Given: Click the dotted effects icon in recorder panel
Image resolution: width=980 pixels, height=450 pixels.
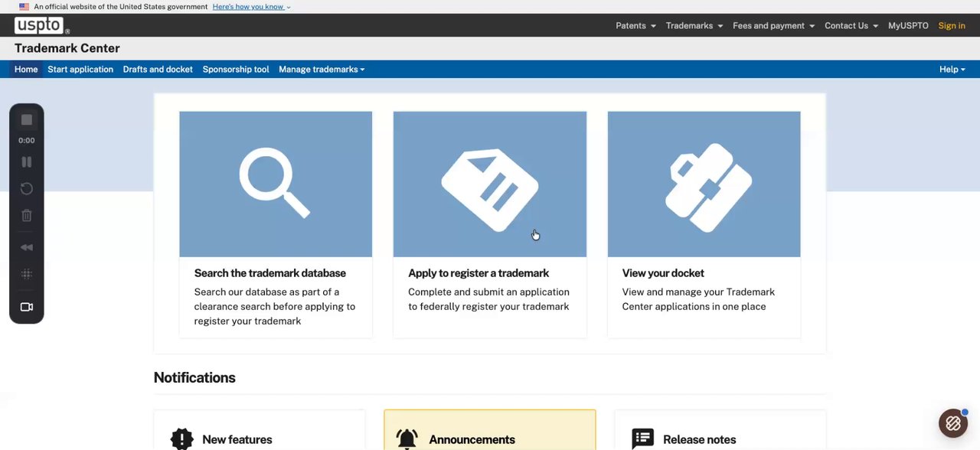Looking at the screenshot, I should [x=27, y=274].
